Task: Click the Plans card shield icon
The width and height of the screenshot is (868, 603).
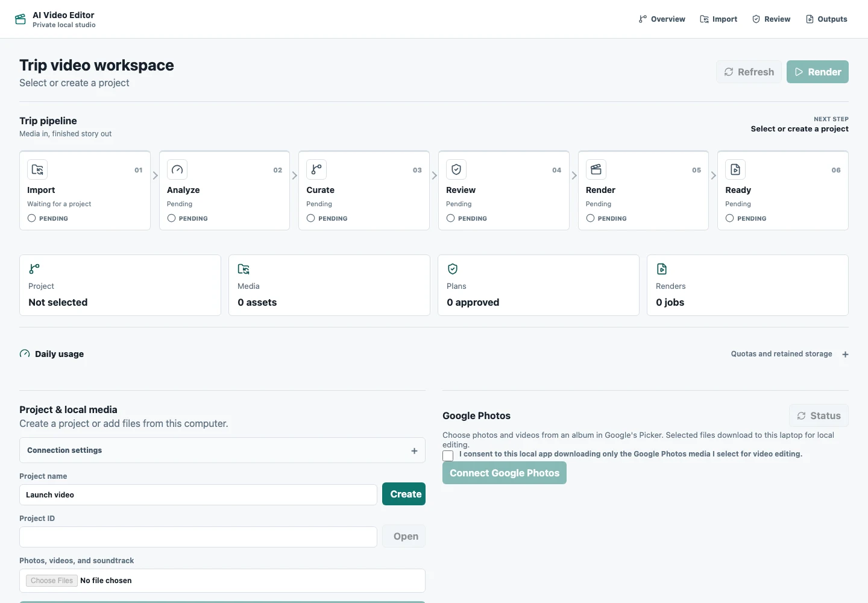Action: pos(453,269)
